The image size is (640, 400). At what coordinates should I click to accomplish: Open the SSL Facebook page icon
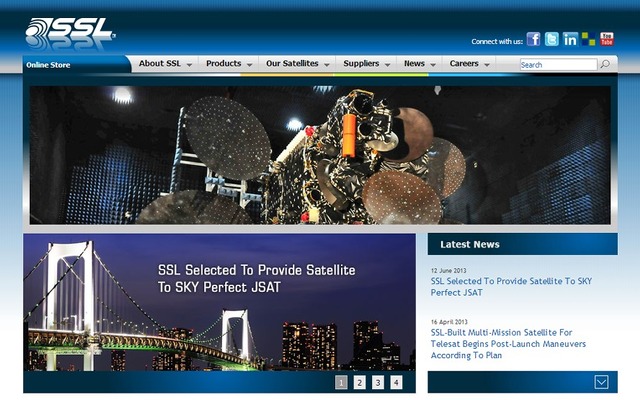pos(533,39)
